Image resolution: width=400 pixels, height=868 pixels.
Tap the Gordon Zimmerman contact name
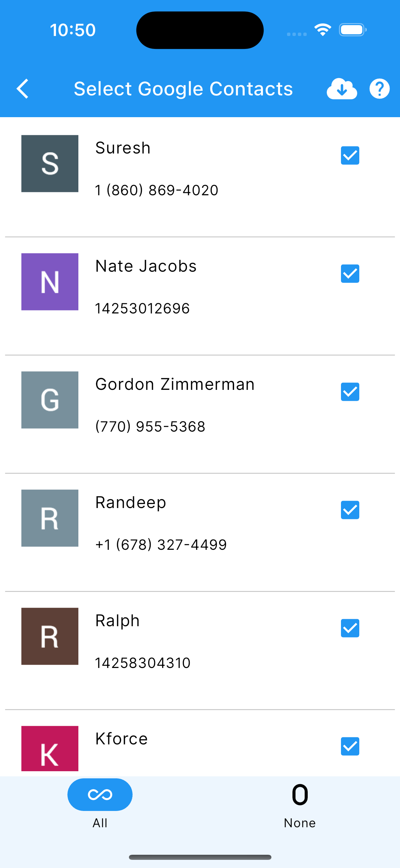point(175,384)
